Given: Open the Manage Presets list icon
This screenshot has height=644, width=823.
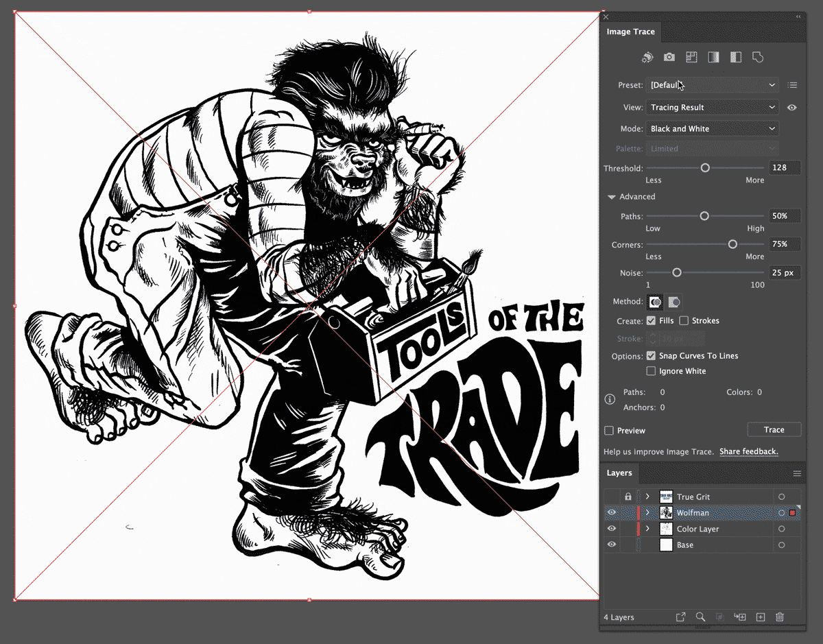Looking at the screenshot, I should 793,85.
